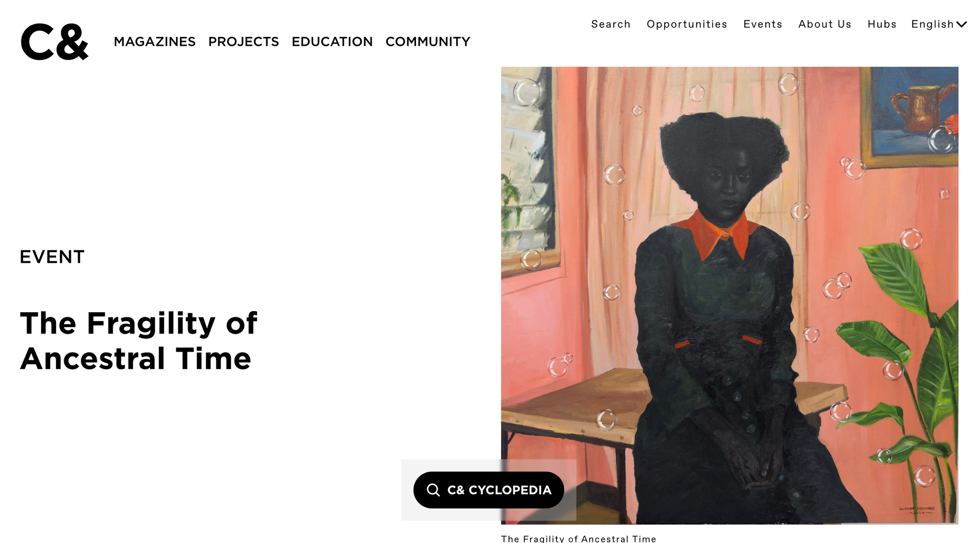Go to the Opportunities page

pyautogui.click(x=687, y=24)
